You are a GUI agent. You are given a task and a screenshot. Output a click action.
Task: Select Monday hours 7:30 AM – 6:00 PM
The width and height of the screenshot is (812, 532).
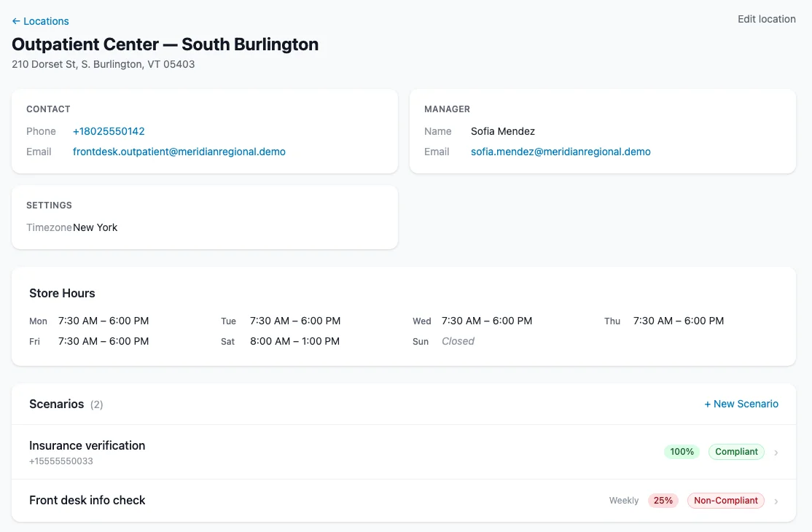click(104, 321)
